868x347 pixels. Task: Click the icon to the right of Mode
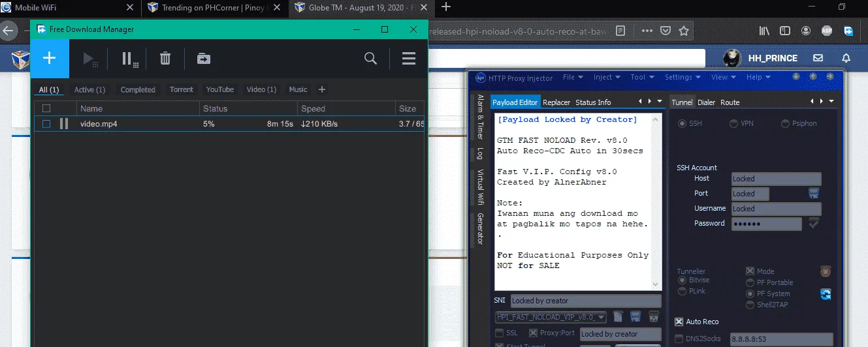tap(826, 271)
